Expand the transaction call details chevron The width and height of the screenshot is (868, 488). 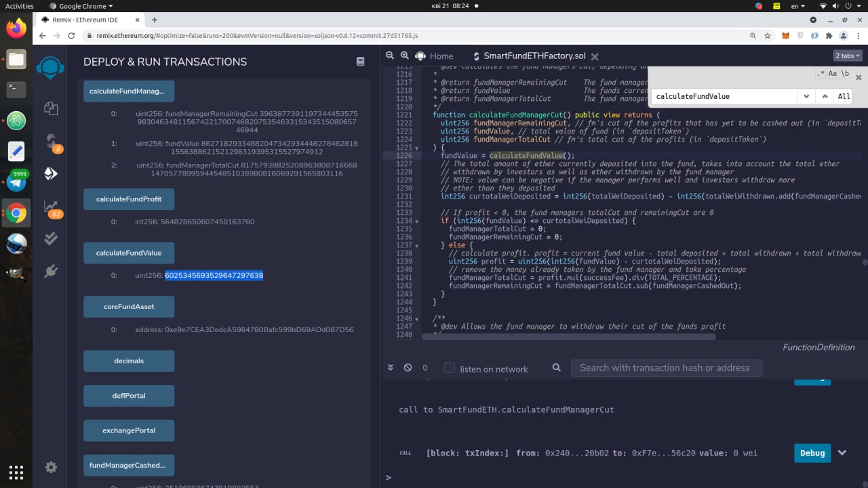842,453
